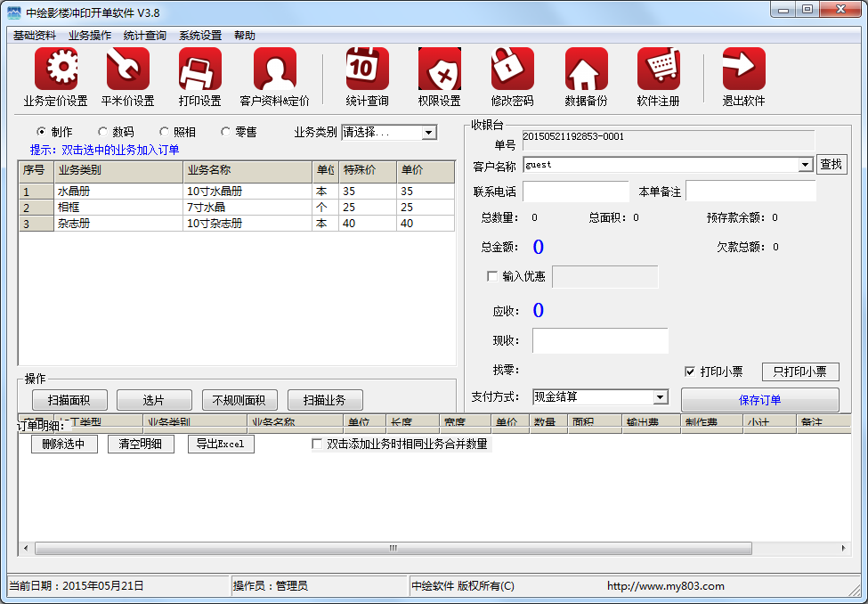
Task: Click horizontal scrollbar in order details
Action: [393, 548]
